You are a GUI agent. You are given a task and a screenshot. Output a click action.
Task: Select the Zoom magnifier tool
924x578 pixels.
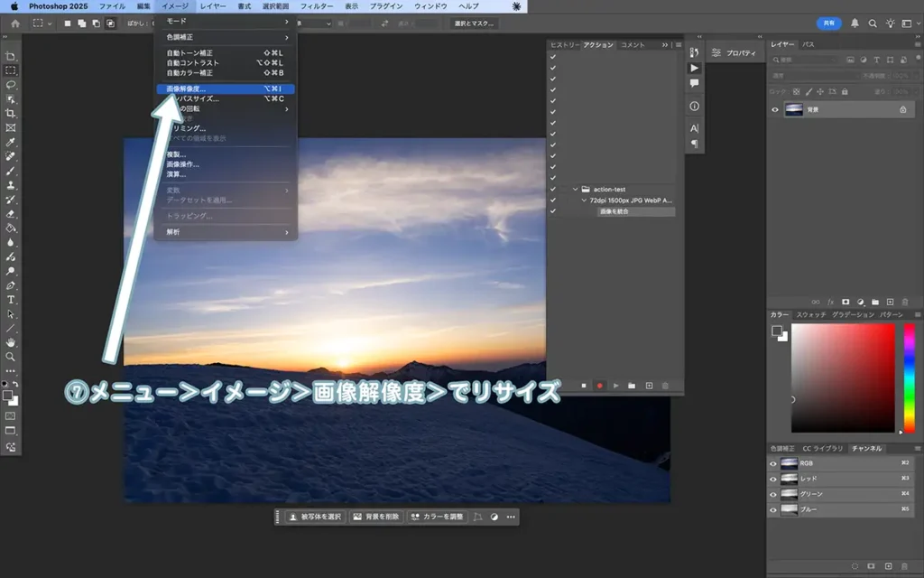11,357
